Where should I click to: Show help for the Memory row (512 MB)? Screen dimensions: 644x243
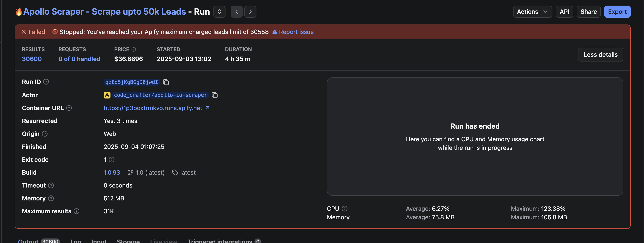tap(51, 198)
